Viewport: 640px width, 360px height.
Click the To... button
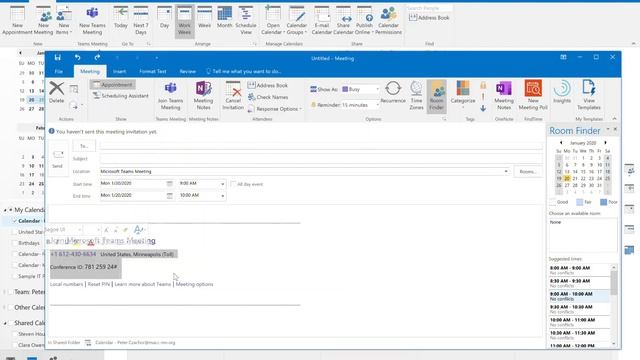click(84, 146)
